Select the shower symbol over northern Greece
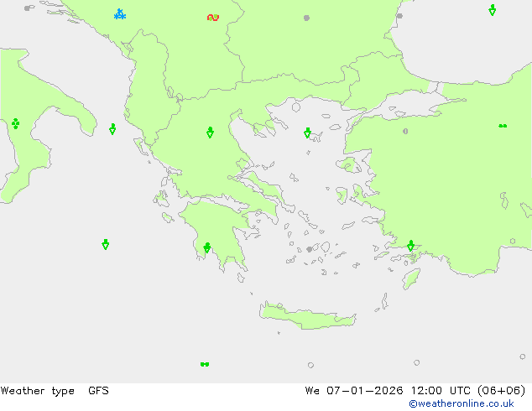The height and width of the screenshot is (411, 532). 210,133
